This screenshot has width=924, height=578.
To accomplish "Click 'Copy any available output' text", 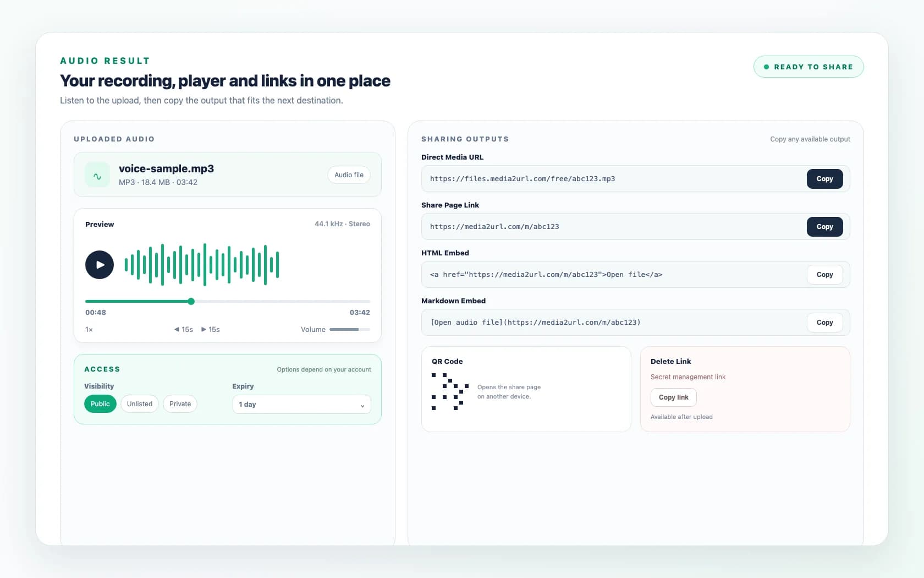I will [x=810, y=139].
